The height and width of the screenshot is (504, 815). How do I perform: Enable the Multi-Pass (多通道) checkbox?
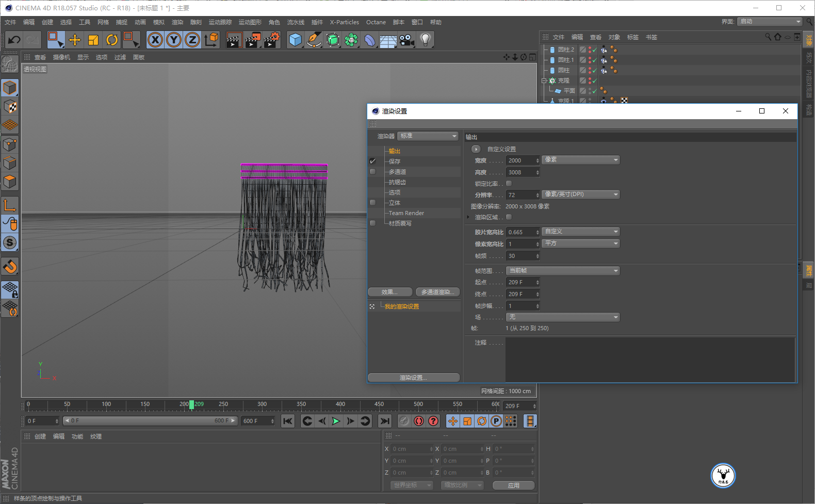(x=372, y=172)
